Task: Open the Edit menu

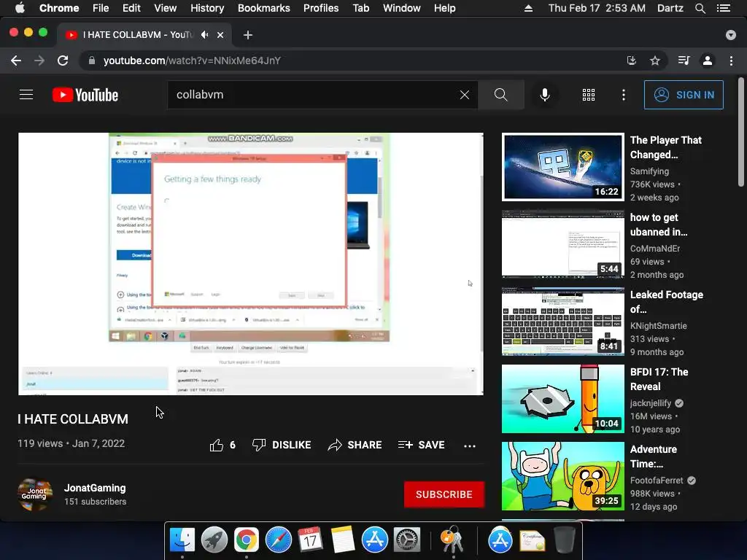Action: coord(131,8)
